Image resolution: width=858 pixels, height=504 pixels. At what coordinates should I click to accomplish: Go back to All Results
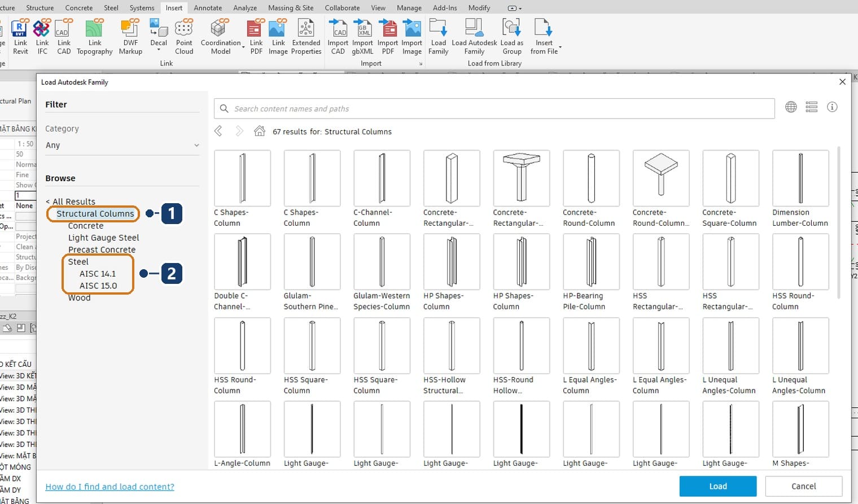(71, 201)
